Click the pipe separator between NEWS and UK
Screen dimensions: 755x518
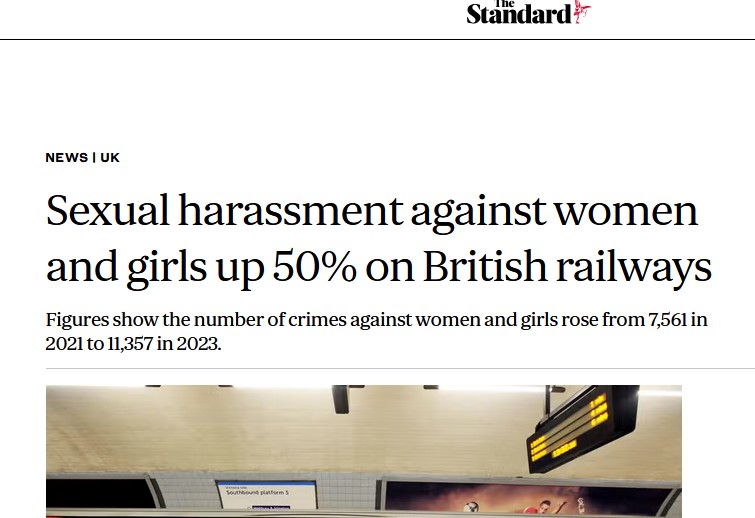pyautogui.click(x=94, y=158)
